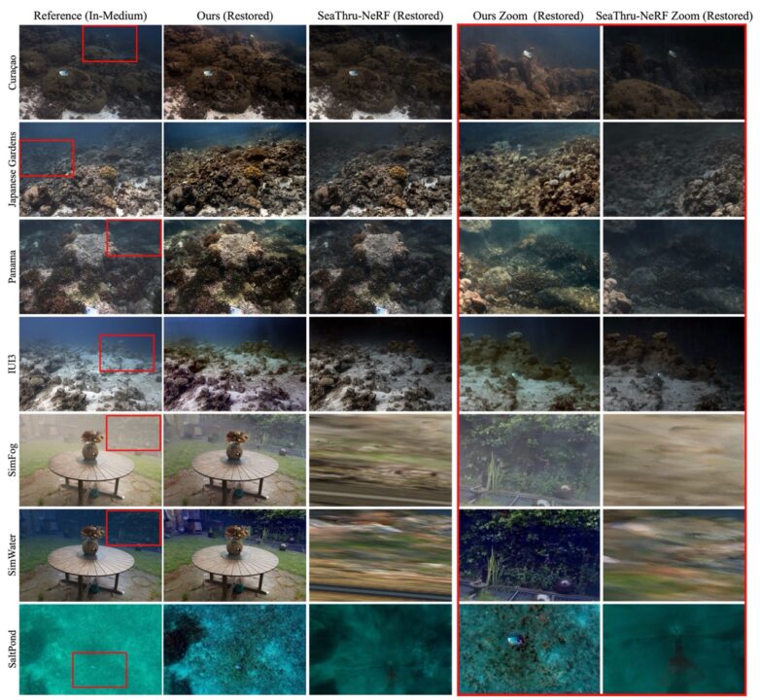Viewport: 760px width, 700px height.
Task: Open the Curaçao SeaThru-NeRF Zoom image
Action: [674, 73]
